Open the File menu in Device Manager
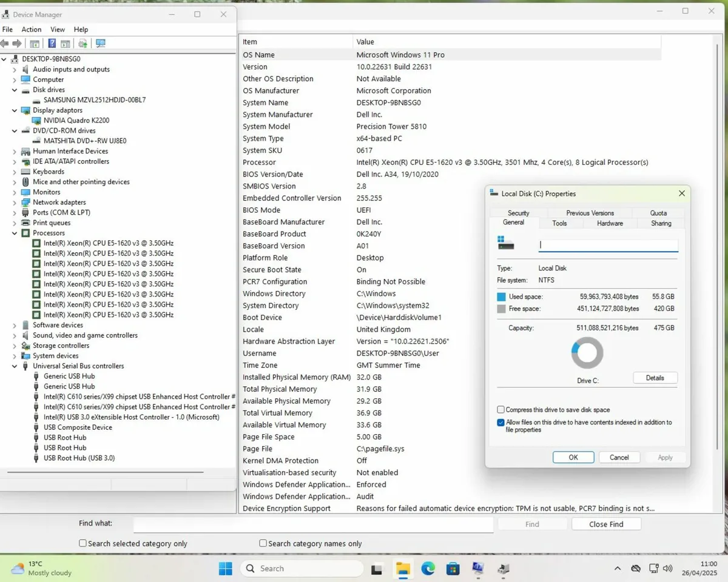728x582 pixels. (7, 29)
